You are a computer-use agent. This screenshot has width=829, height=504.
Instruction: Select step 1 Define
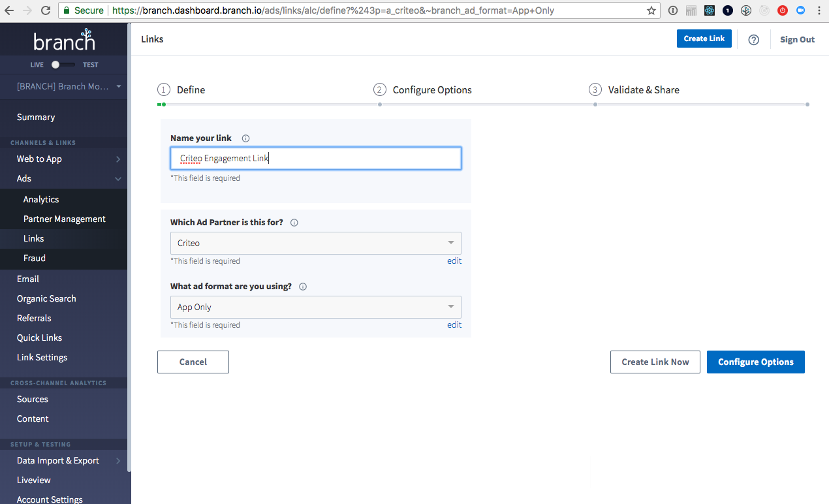coord(181,90)
